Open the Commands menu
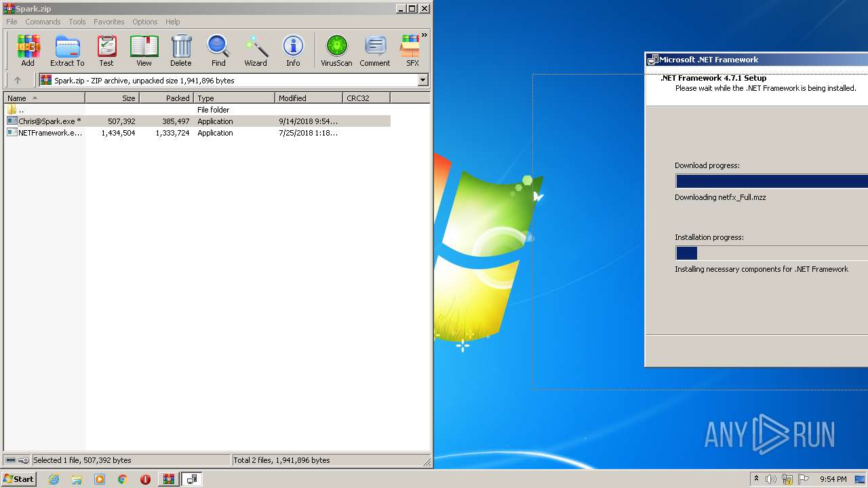The image size is (868, 488). point(43,22)
